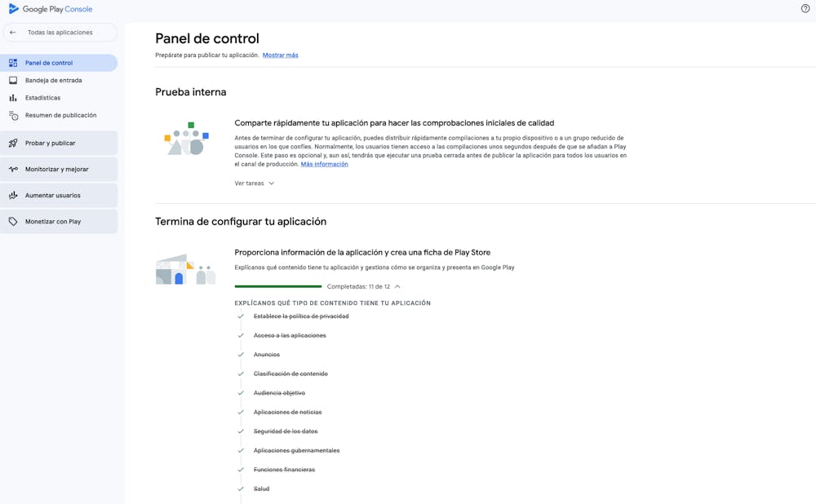Click the Panel de control dashboard icon

point(13,63)
